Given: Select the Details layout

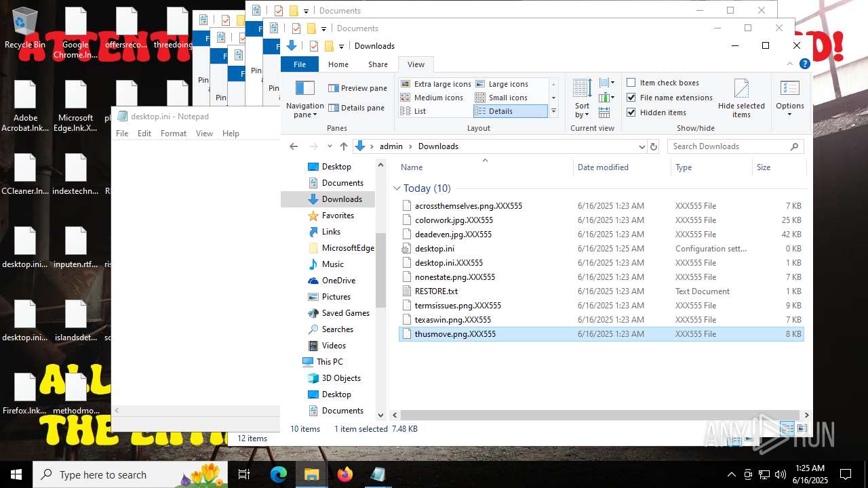Looking at the screenshot, I should 510,111.
